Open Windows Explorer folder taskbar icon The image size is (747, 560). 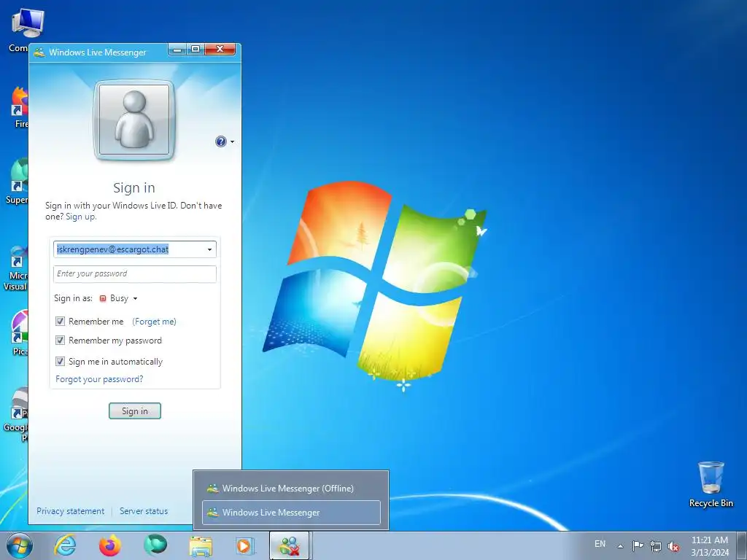click(201, 545)
